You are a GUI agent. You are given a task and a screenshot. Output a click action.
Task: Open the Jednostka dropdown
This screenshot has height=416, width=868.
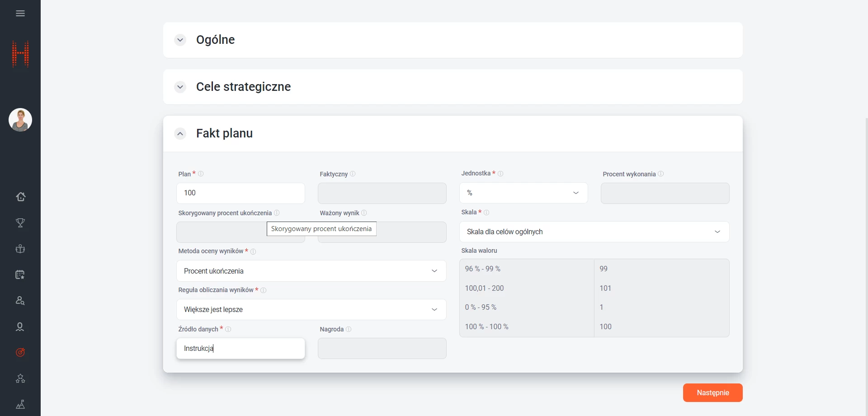(524, 193)
